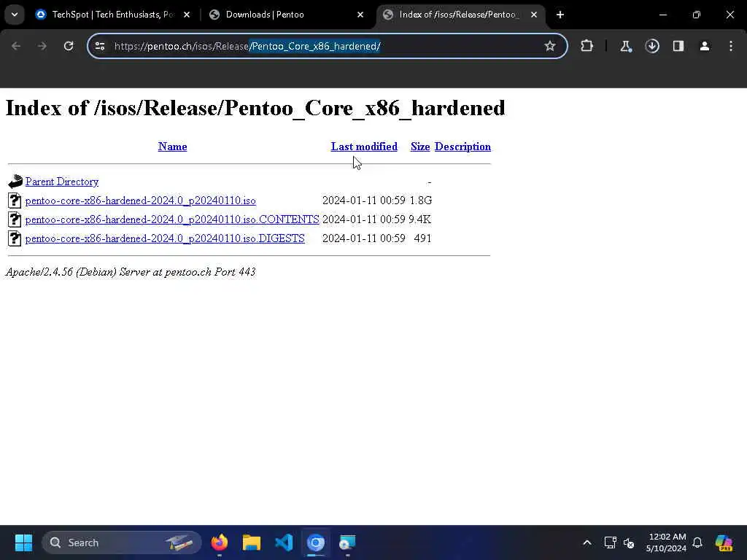Open the Extensions puzzle icon
This screenshot has height=560, width=747.
pos(587,46)
